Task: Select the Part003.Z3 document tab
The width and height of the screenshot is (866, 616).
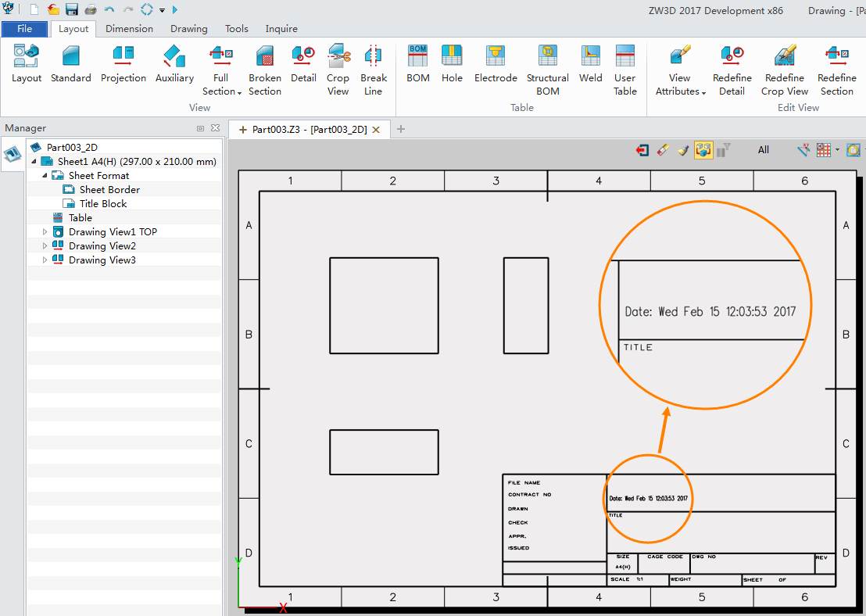Action: click(310, 129)
